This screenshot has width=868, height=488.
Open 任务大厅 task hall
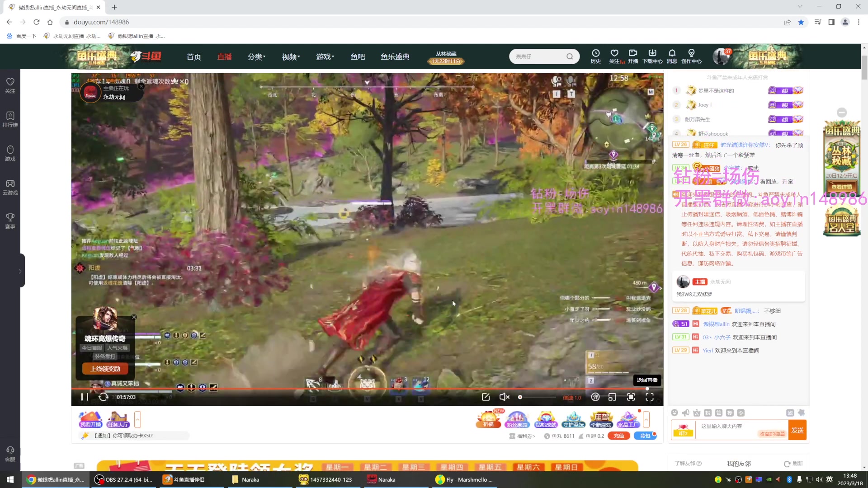118,420
